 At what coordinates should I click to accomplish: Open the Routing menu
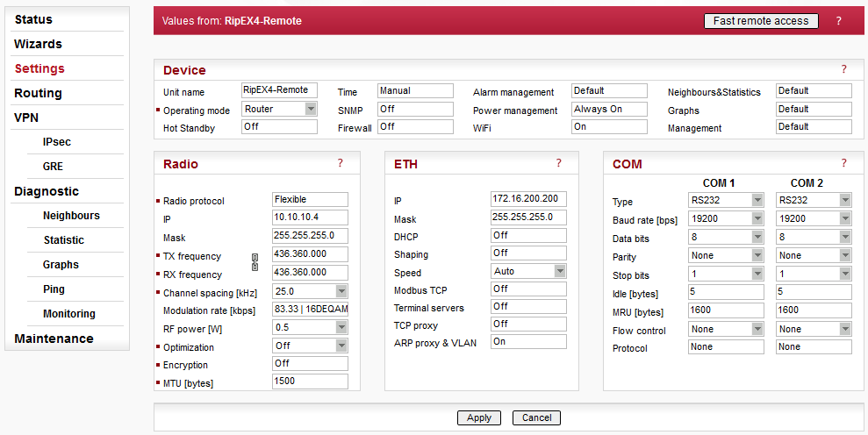click(38, 93)
